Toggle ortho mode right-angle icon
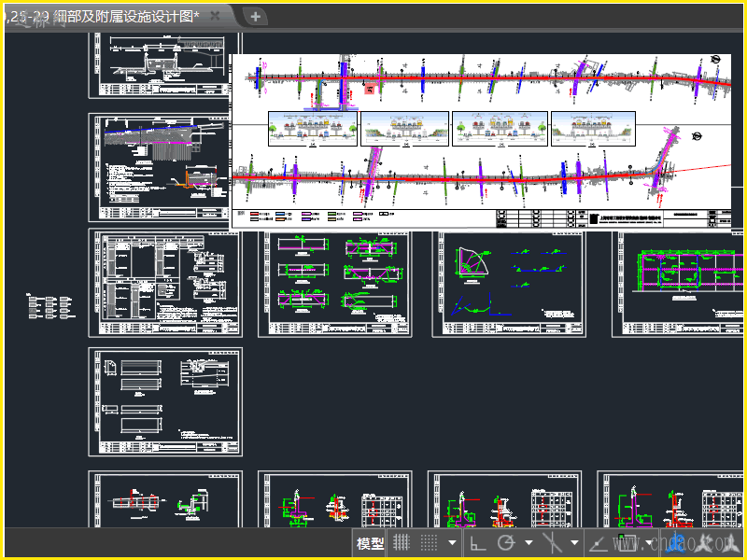 pyautogui.click(x=477, y=542)
